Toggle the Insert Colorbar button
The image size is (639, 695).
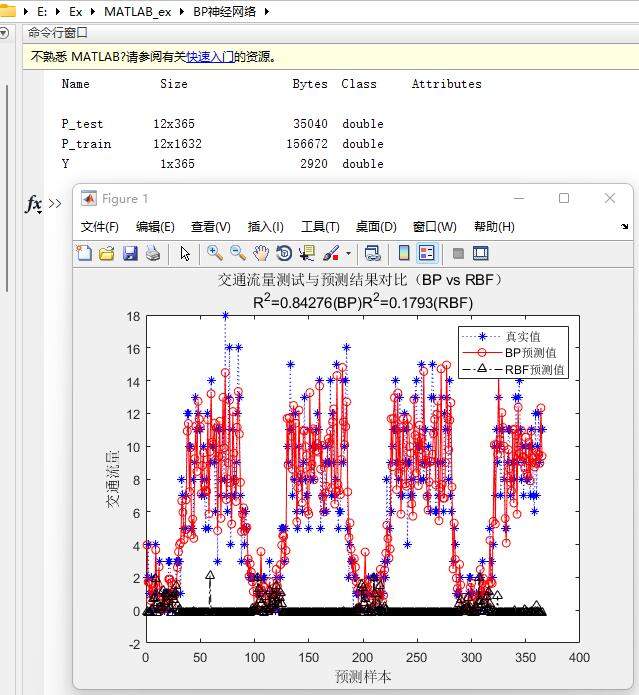click(405, 254)
